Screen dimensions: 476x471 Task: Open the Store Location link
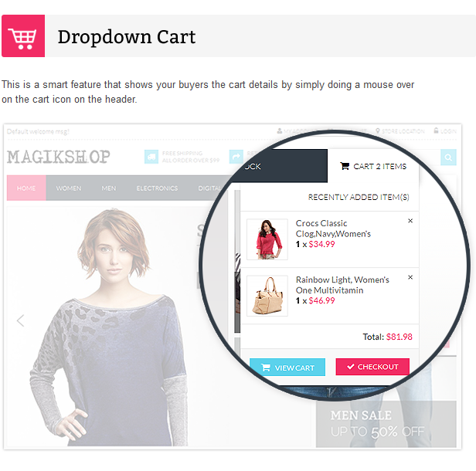pyautogui.click(x=399, y=131)
